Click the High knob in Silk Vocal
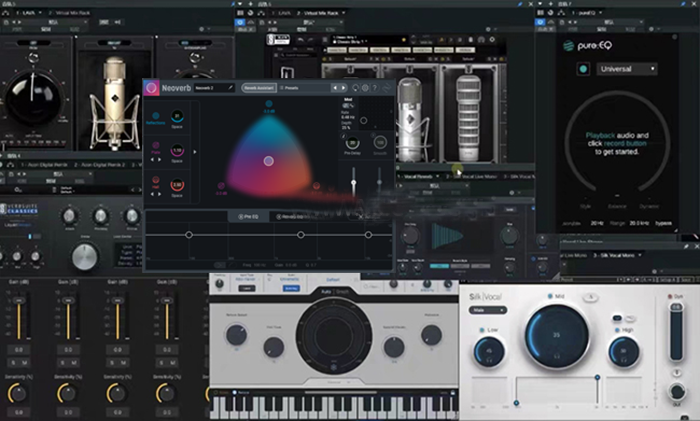This screenshot has width=700, height=421. [624, 352]
